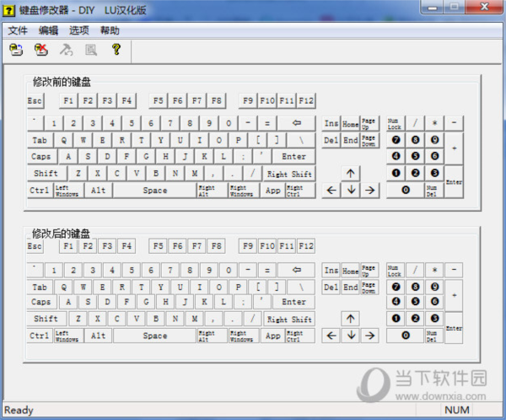Viewport: 506px width, 420px height.
Task: Open the 选项 menu
Action: coord(79,30)
